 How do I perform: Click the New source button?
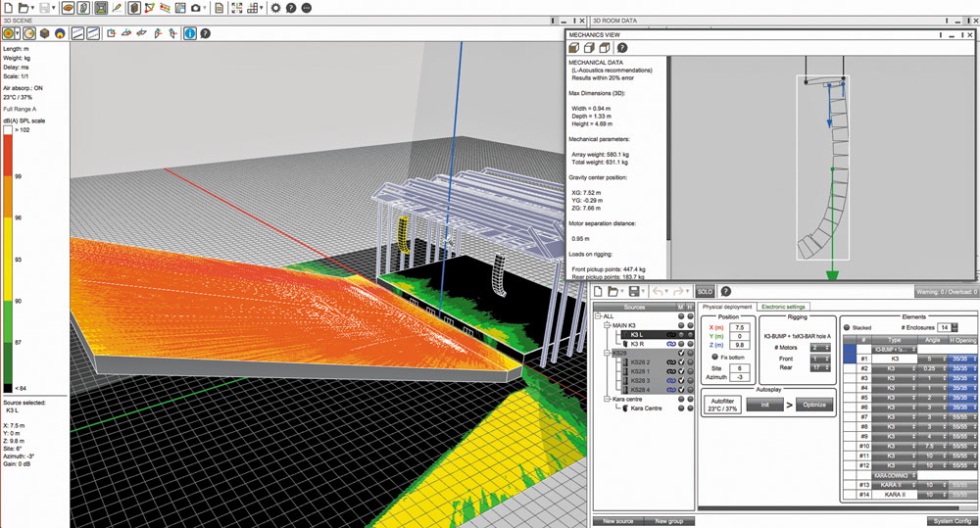(617, 521)
